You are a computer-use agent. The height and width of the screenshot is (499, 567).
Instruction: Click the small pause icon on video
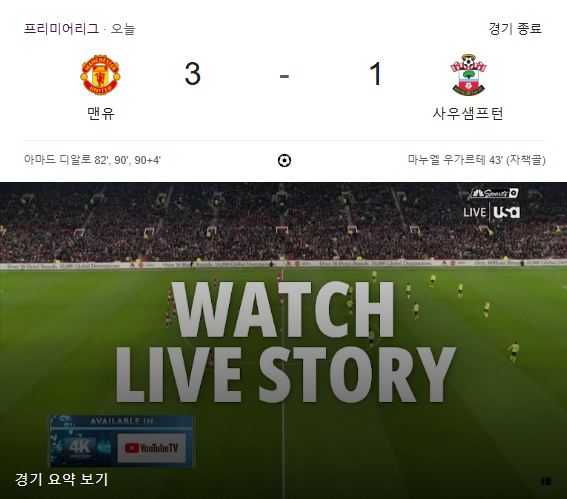[x=546, y=481]
